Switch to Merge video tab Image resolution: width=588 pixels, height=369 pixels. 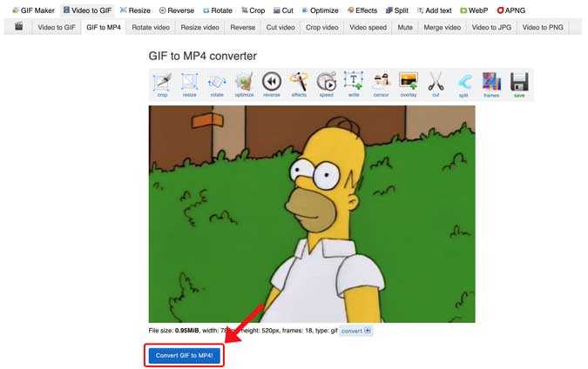coord(443,27)
